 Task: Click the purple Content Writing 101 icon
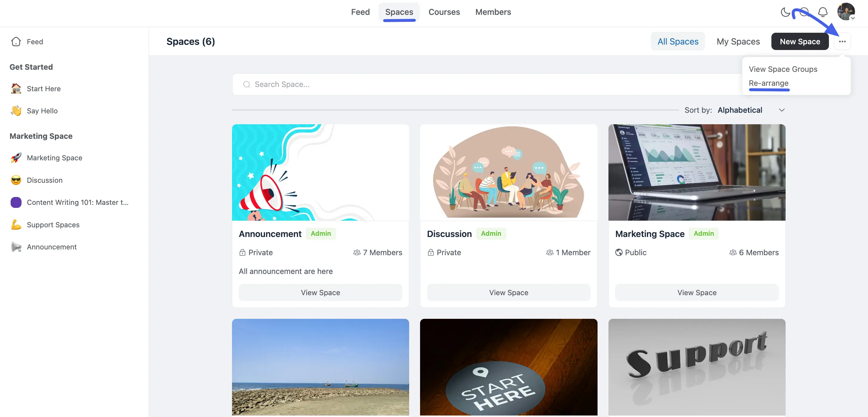tap(16, 202)
